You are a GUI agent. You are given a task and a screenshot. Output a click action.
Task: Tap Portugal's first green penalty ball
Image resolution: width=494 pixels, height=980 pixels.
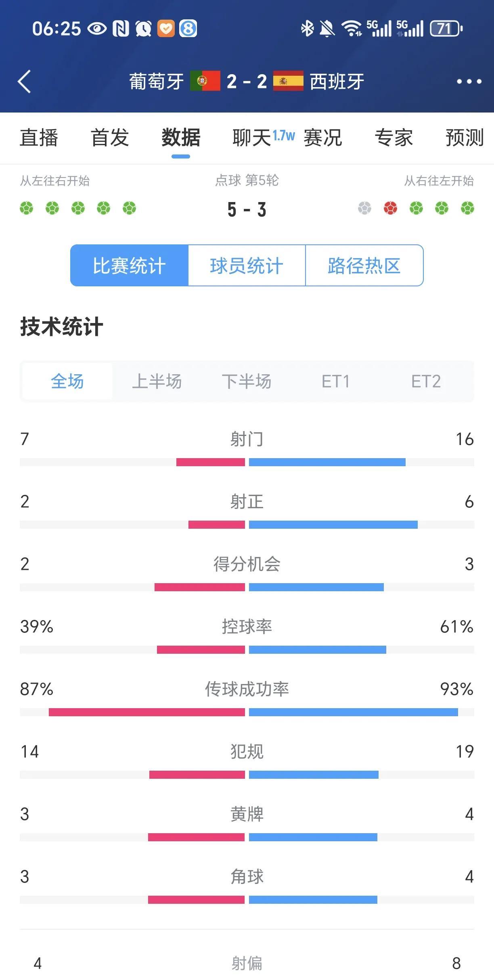point(27,208)
